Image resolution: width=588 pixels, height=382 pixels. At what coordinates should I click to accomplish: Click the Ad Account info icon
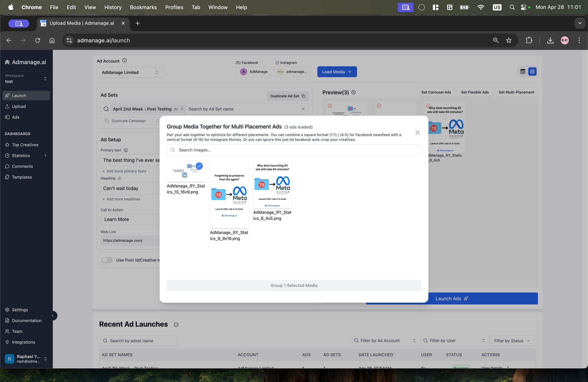point(125,61)
